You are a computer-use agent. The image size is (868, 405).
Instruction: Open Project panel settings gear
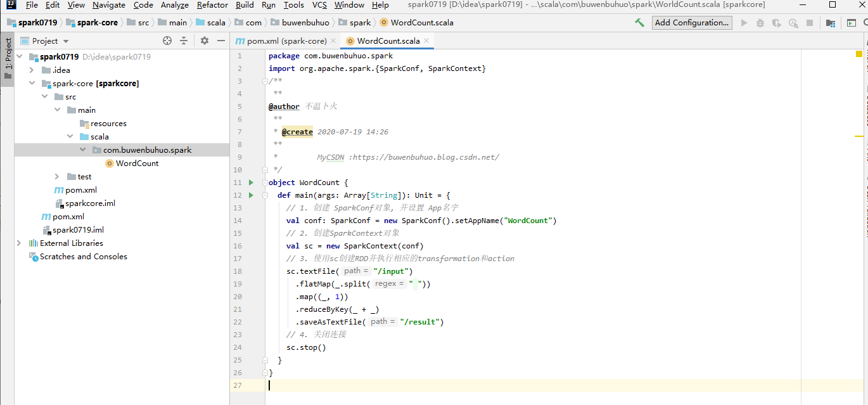point(205,41)
